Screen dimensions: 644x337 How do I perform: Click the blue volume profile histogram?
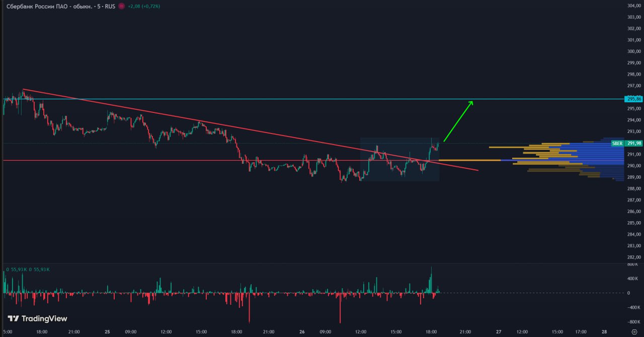click(x=594, y=156)
